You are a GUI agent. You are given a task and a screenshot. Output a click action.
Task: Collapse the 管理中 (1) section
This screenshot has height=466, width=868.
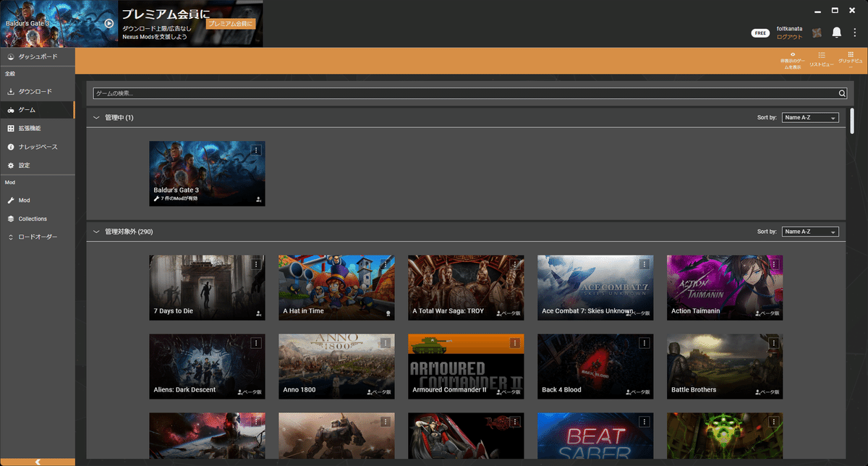click(95, 117)
